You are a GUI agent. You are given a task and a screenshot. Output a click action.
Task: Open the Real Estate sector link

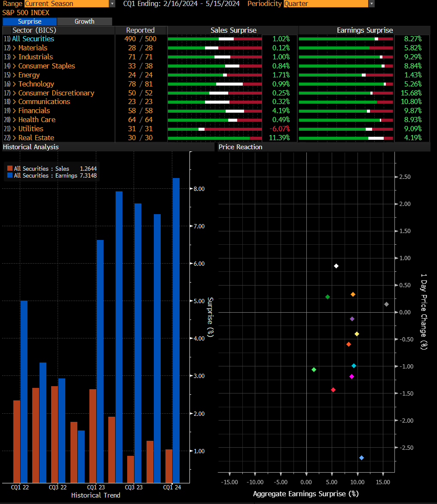coord(36,138)
